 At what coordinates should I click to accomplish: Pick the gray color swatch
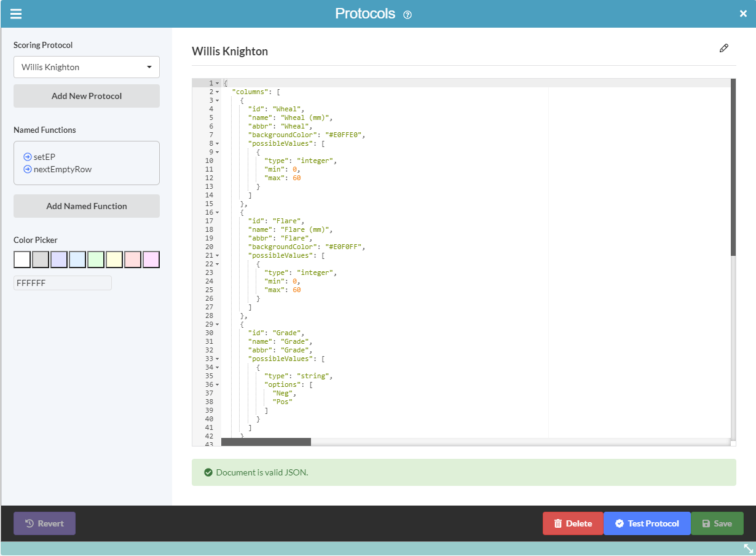point(41,260)
